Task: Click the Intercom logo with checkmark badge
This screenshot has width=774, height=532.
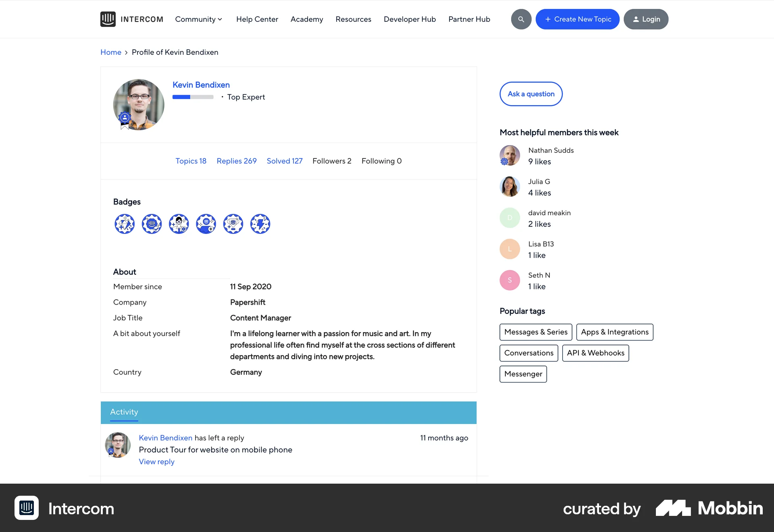Action: pos(152,224)
